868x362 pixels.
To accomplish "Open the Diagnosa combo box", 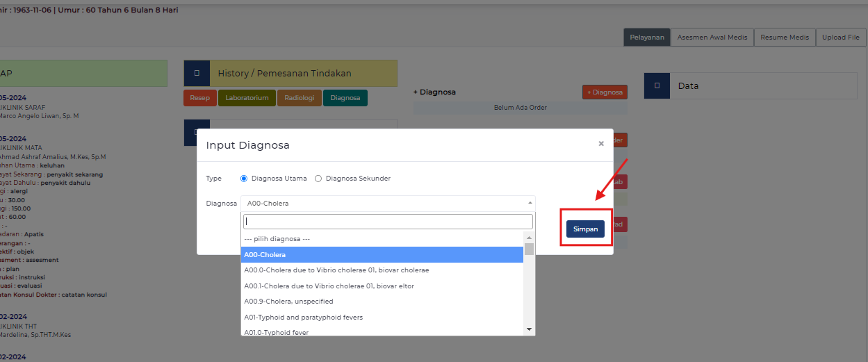I will tap(388, 204).
